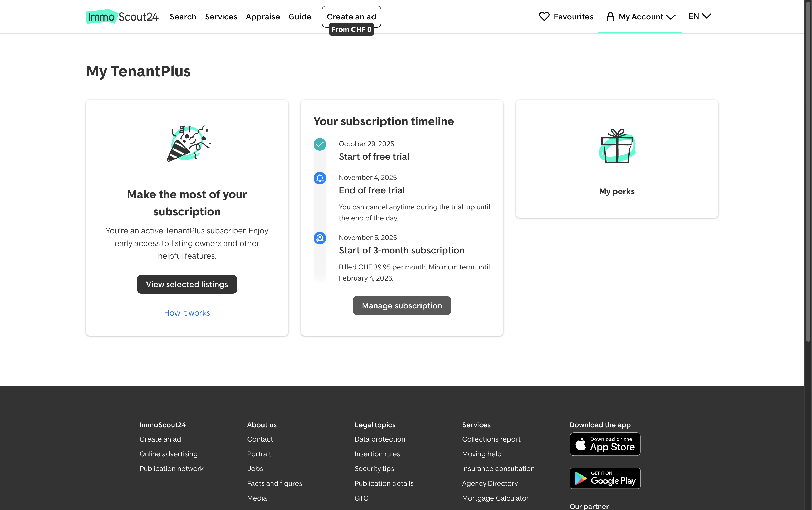Open the Google Play download badge
812x510 pixels.
605,478
